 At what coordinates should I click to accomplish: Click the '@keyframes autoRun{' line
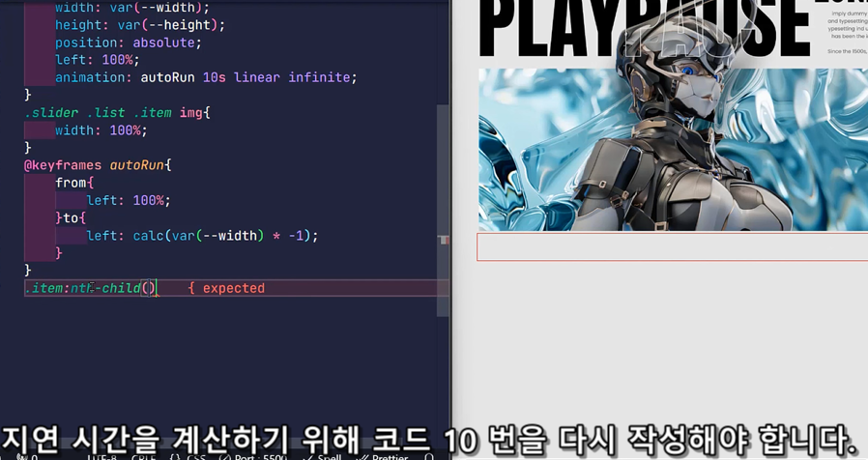click(x=98, y=165)
